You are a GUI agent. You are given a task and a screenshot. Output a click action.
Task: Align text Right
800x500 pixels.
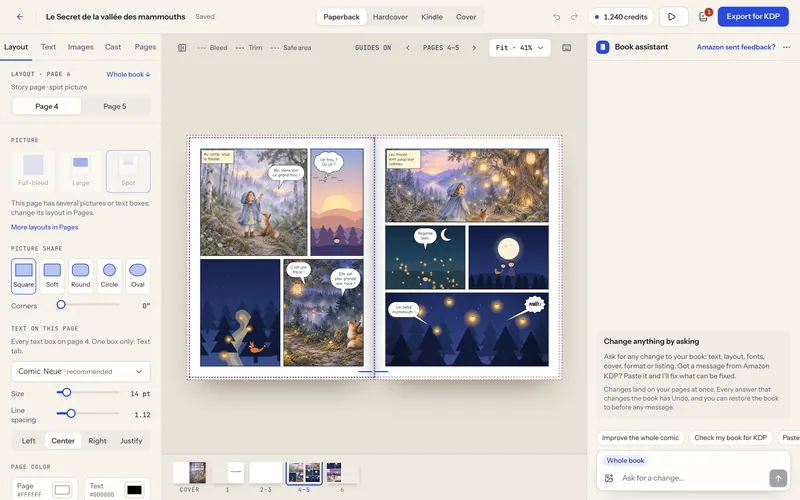coord(97,441)
